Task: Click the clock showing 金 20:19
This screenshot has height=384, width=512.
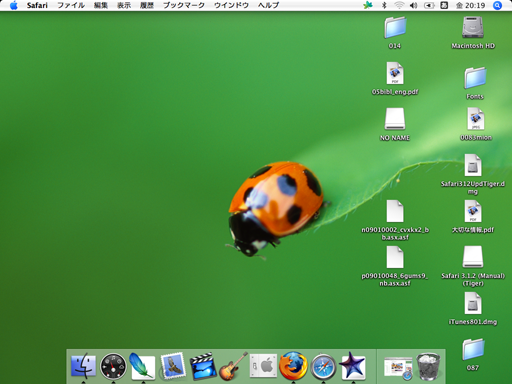Action: 471,5
